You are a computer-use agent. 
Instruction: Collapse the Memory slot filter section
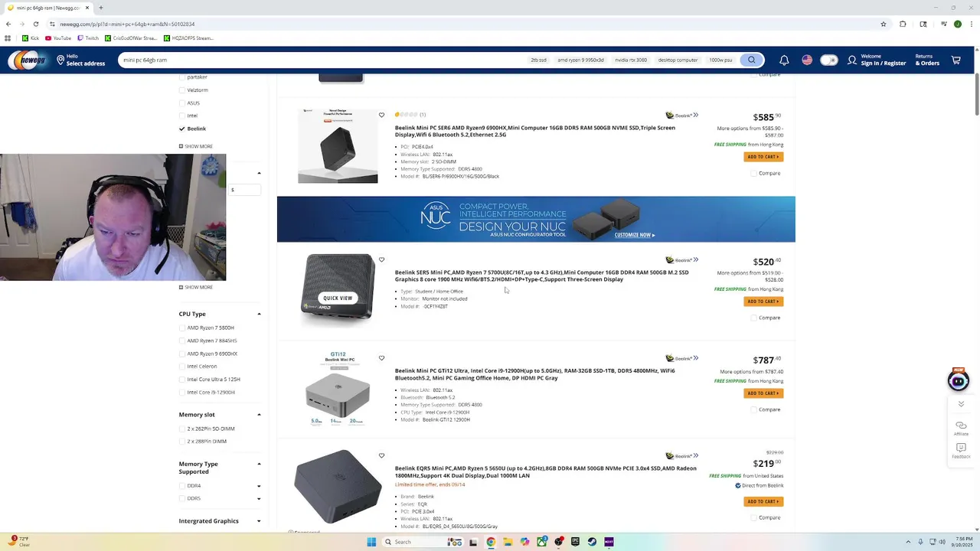coord(259,414)
